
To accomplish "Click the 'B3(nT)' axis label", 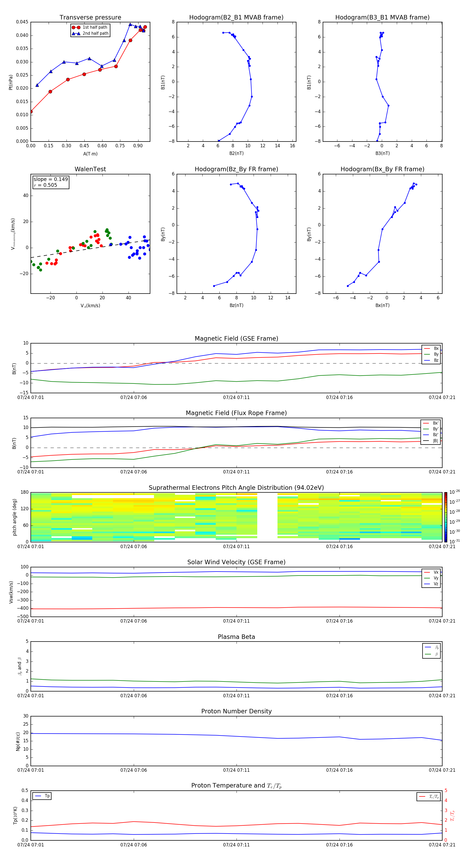I will tap(382, 153).
